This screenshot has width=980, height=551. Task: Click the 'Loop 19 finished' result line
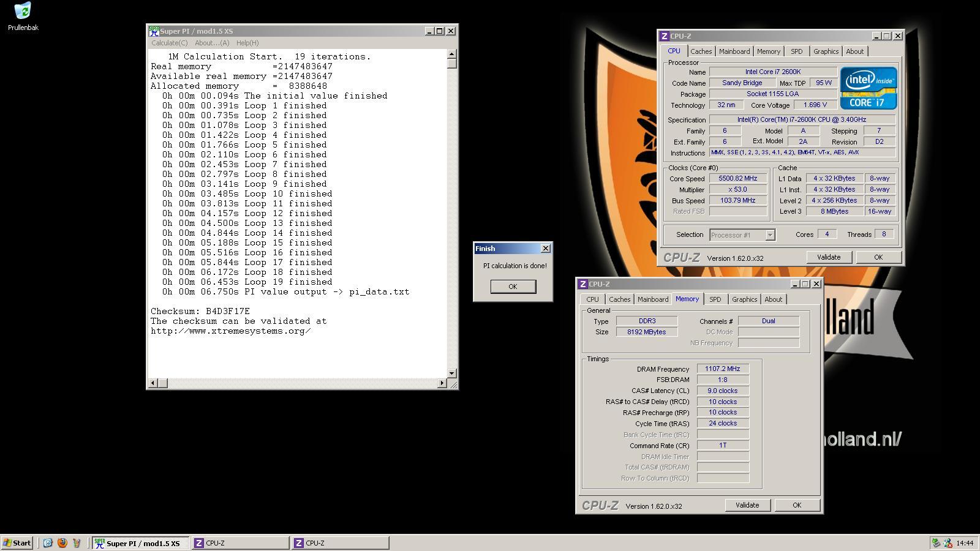247,282
